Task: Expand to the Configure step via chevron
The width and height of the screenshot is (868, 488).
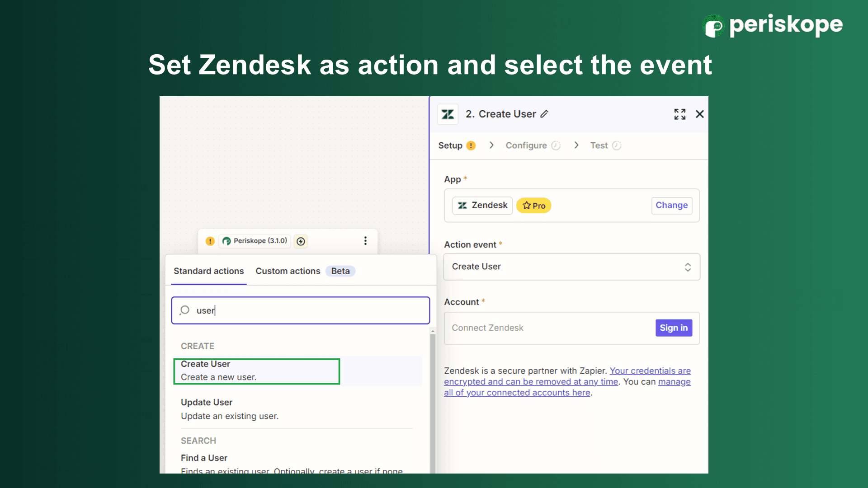Action: coord(491,145)
